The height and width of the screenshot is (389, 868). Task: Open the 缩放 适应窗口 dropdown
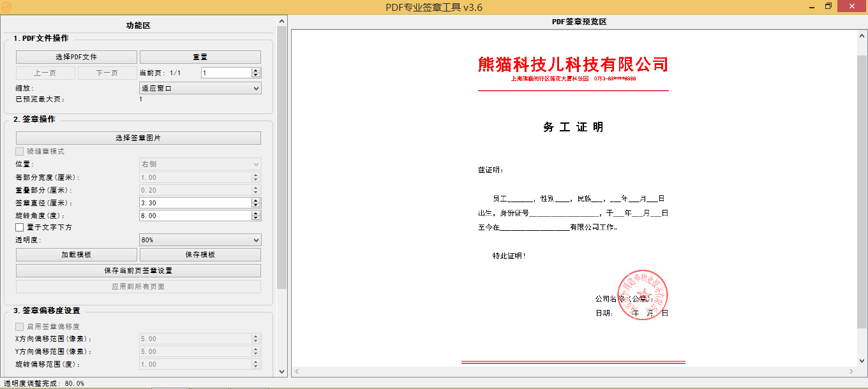200,88
